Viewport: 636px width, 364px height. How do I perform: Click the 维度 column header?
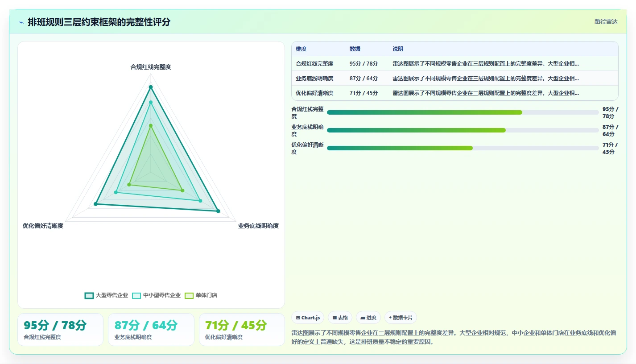[x=301, y=49]
